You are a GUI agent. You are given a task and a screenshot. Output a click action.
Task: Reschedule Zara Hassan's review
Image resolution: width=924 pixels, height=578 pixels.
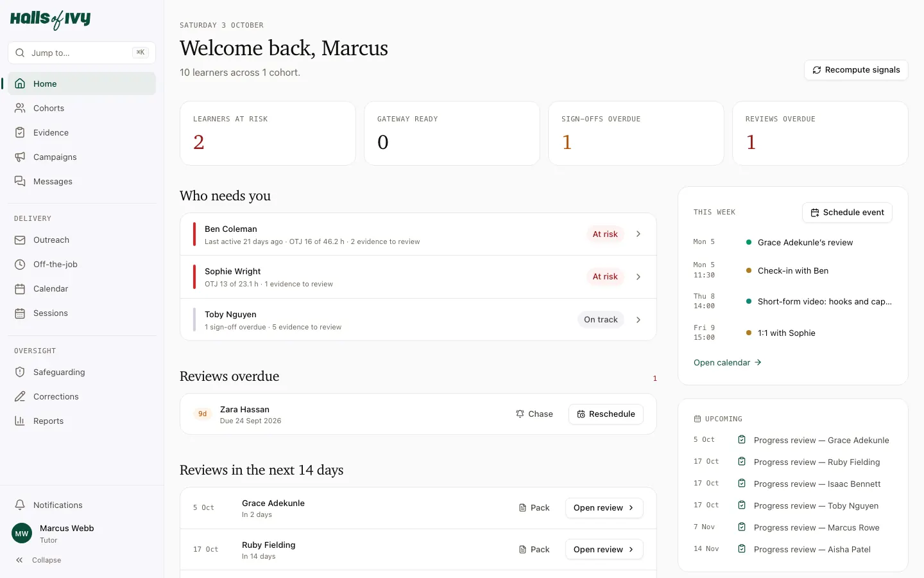click(x=606, y=414)
